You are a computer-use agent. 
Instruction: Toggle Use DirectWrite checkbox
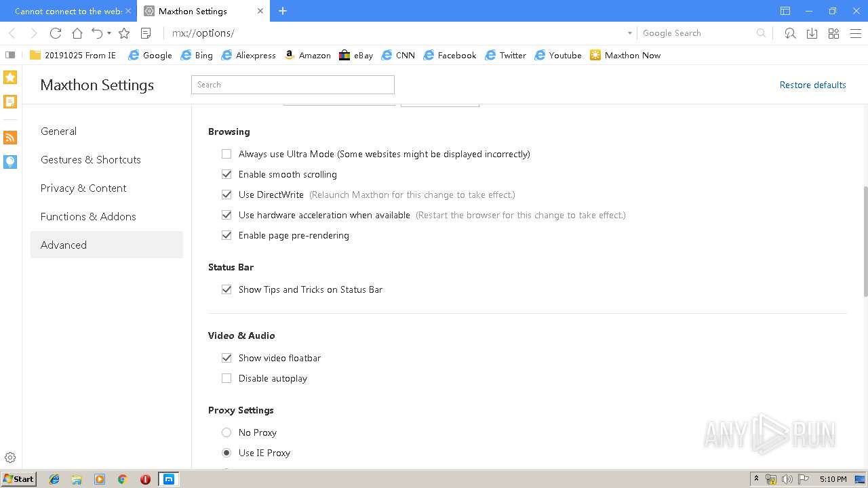pyautogui.click(x=226, y=195)
